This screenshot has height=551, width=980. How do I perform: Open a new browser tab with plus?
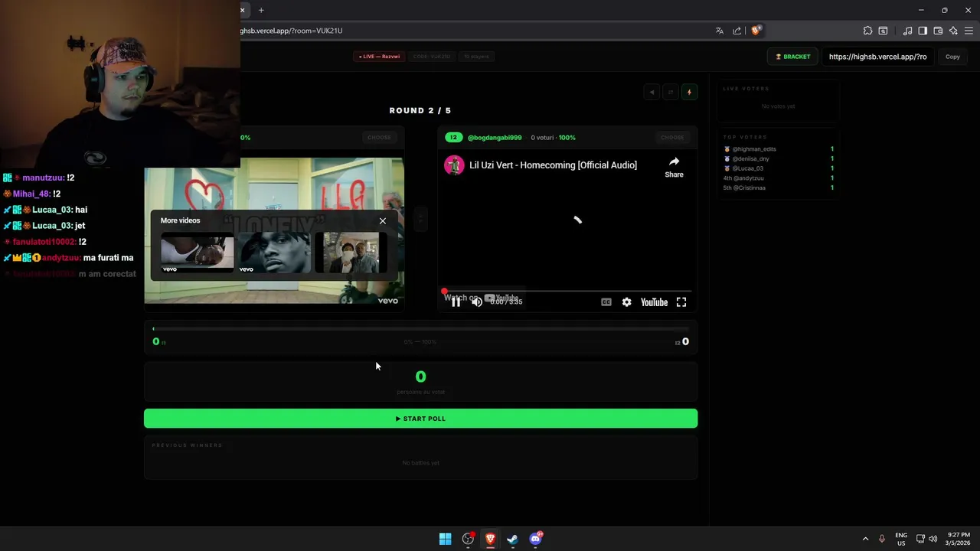pyautogui.click(x=261, y=10)
